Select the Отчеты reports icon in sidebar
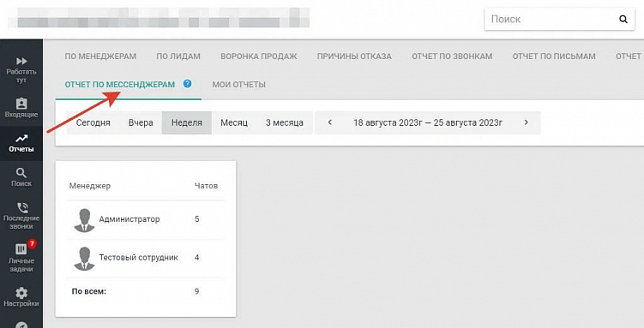The image size is (644, 328). click(21, 138)
